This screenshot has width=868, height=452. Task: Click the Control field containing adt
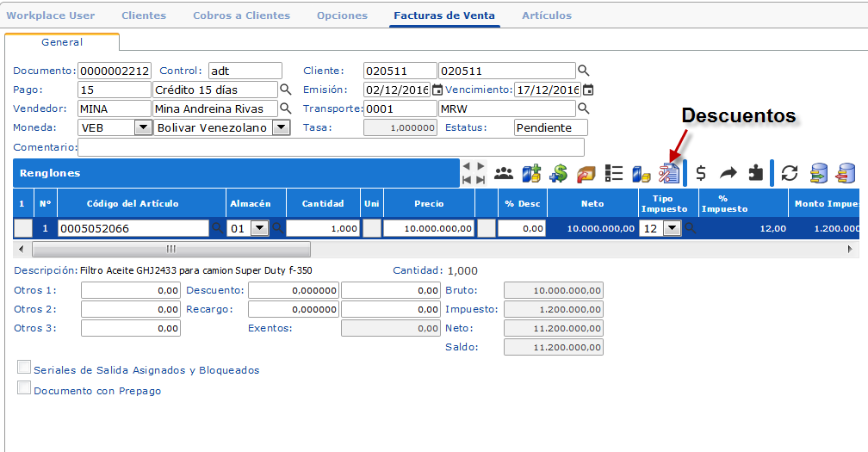(245, 71)
